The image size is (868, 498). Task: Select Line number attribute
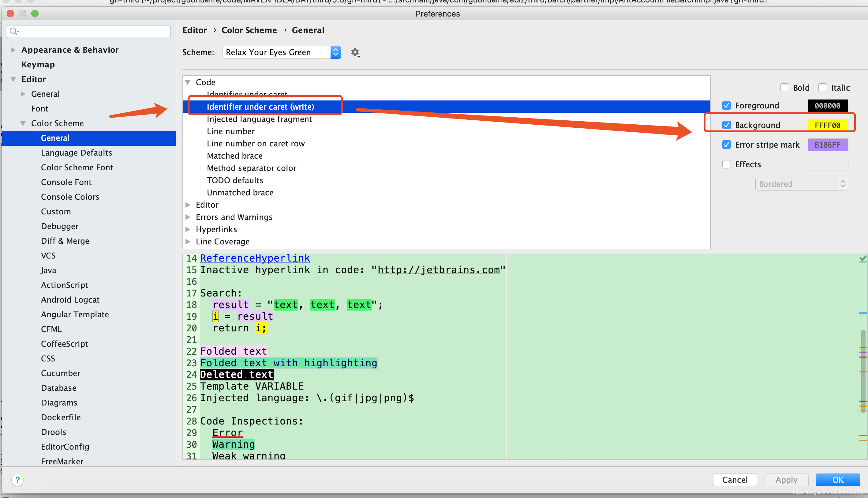pyautogui.click(x=231, y=131)
